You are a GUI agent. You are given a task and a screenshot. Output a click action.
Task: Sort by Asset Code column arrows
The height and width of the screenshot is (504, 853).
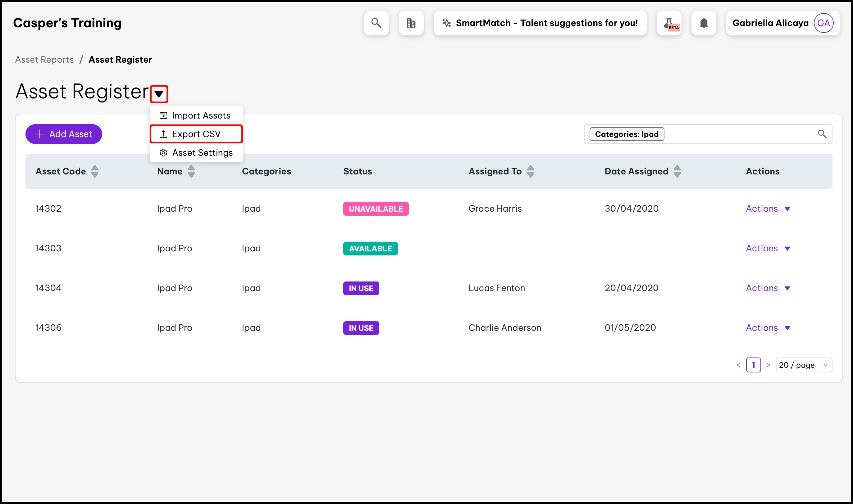95,171
